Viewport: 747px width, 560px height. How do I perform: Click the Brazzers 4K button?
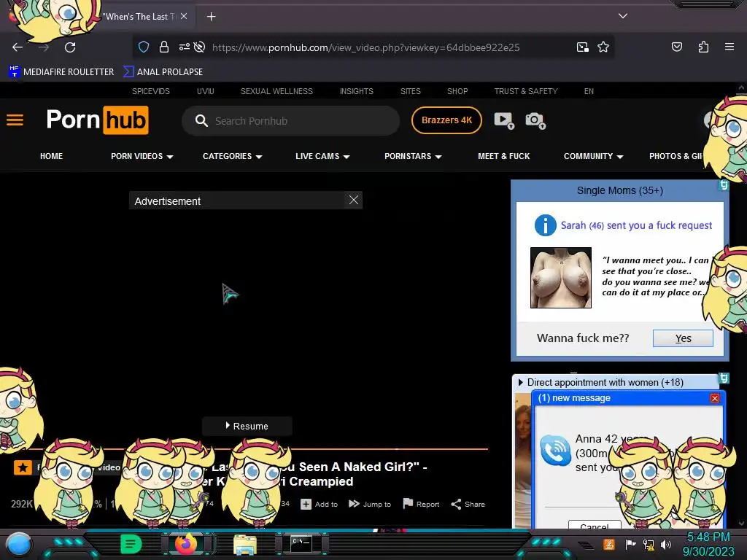tap(446, 120)
